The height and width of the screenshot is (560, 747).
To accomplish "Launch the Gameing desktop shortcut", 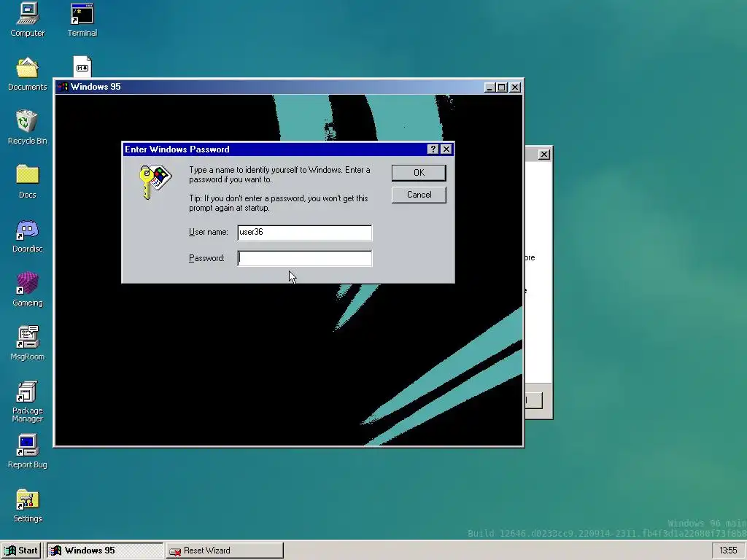I will [x=27, y=289].
